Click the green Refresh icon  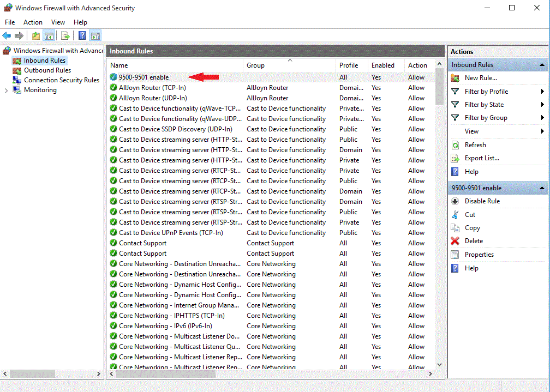(x=455, y=145)
